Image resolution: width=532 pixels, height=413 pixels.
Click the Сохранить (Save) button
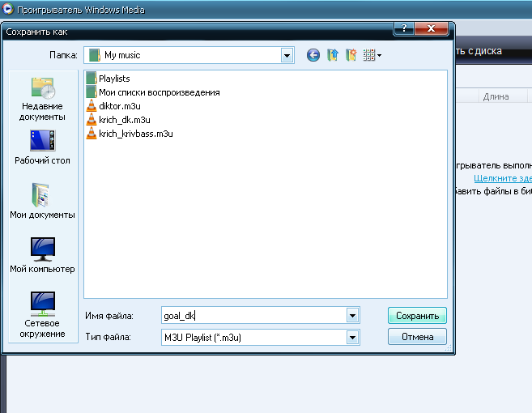coord(417,316)
